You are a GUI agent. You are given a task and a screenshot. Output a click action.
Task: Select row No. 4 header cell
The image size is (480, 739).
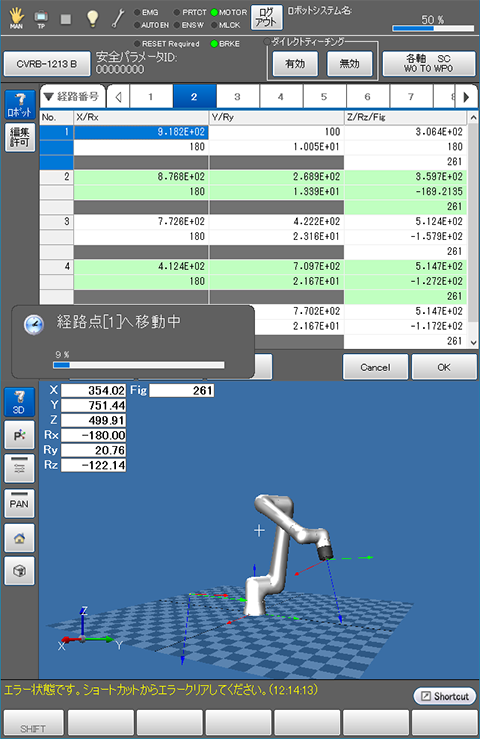(57, 266)
